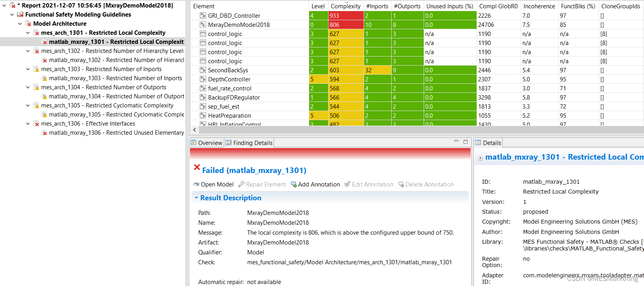The image size is (644, 286).
Task: Collapse the mes_arch_1305 tree node
Action: tap(28, 105)
